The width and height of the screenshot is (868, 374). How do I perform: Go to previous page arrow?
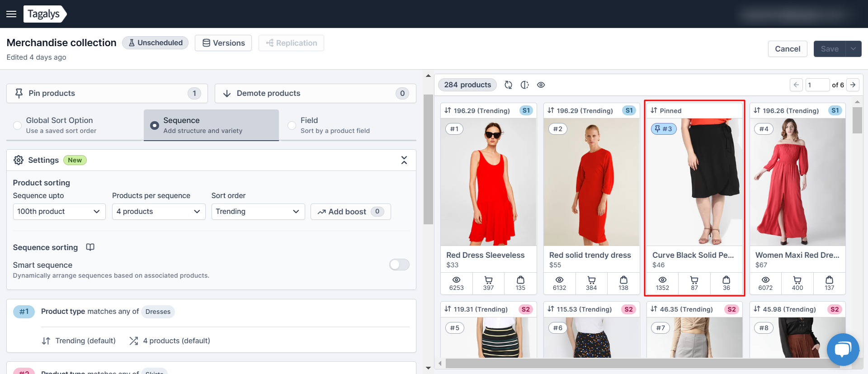(797, 85)
